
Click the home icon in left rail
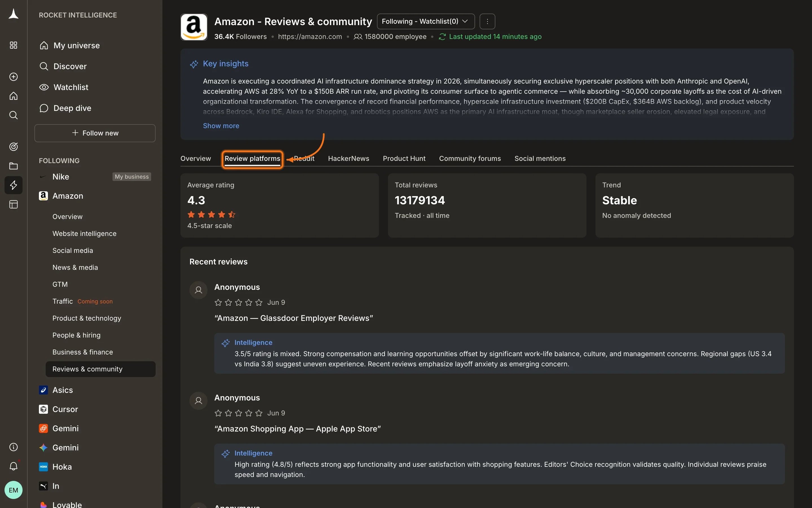coord(14,96)
